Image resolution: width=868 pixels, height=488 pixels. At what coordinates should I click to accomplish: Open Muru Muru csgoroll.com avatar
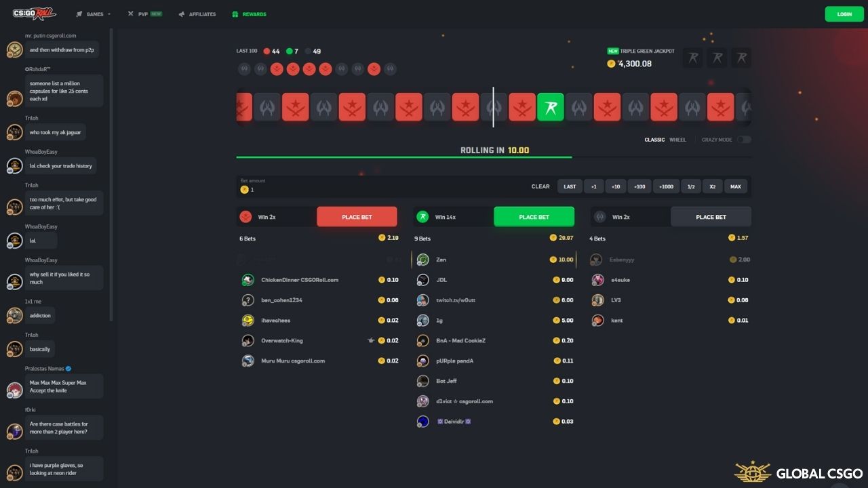coord(248,361)
